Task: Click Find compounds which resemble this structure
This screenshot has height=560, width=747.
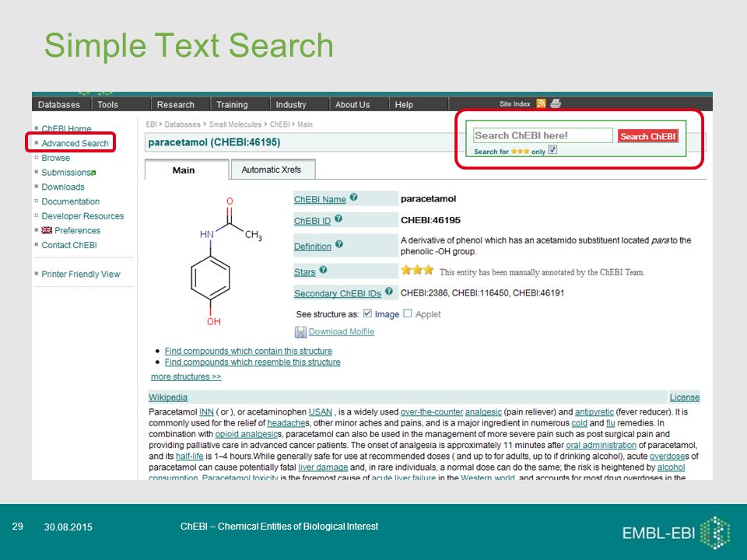Action: [252, 362]
